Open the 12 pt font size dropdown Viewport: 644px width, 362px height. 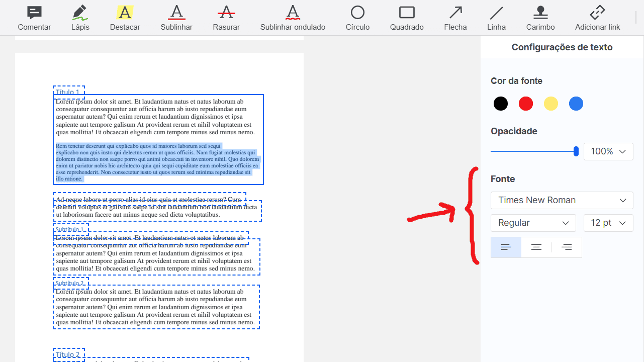608,223
